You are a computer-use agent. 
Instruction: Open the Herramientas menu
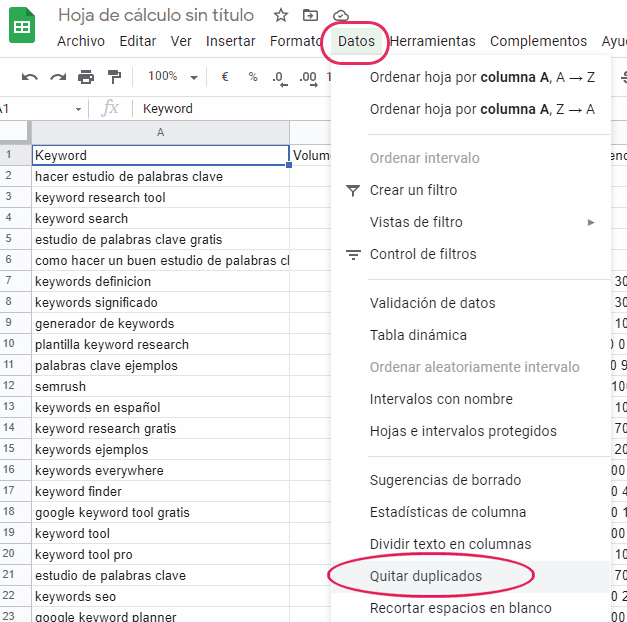tap(433, 41)
